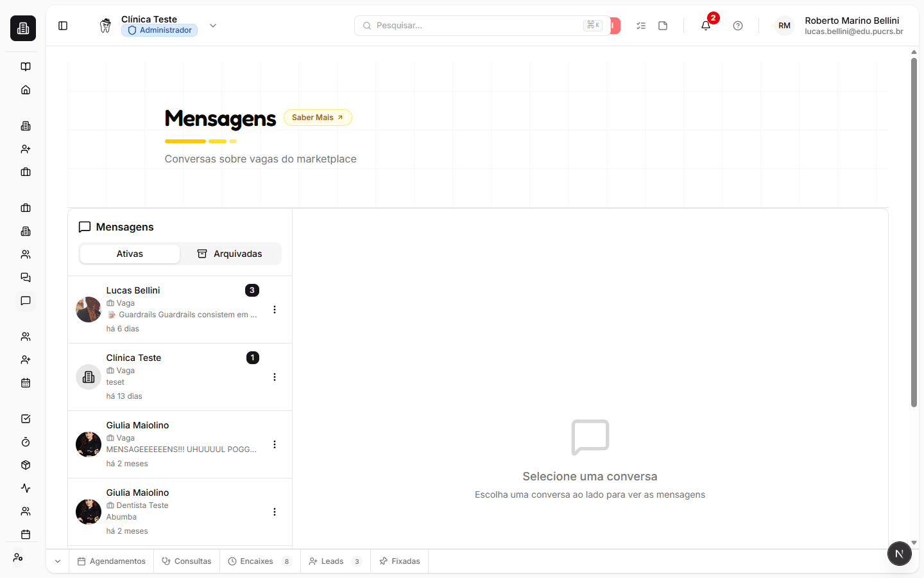Switch to the Arquivadas messages view
924x578 pixels.
coord(230,253)
